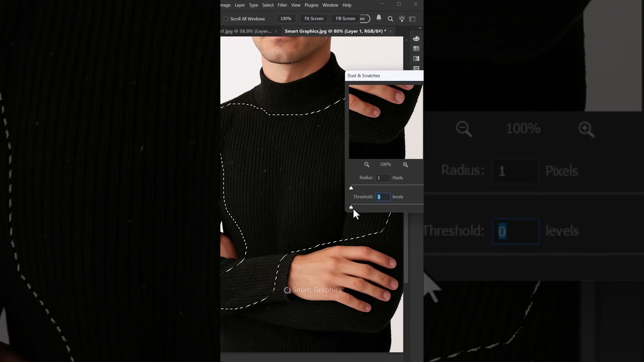Click the workspace switcher icon
The image size is (644, 362).
point(412,19)
